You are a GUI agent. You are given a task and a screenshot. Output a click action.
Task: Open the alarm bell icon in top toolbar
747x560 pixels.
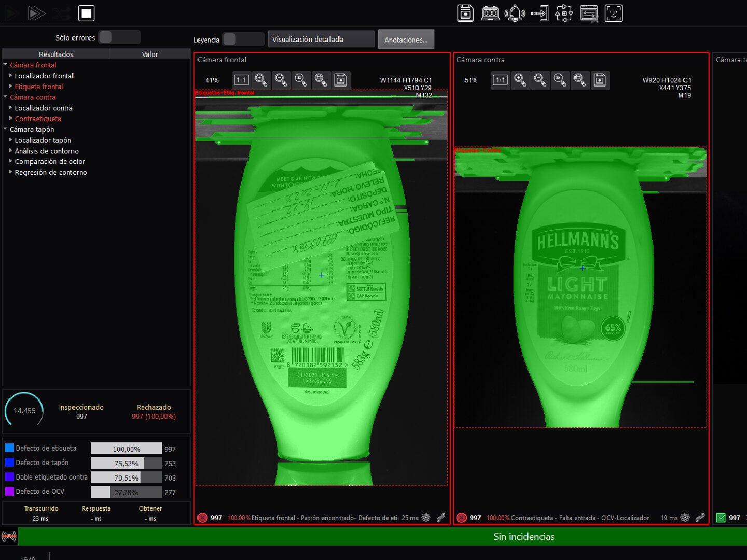pos(515,13)
